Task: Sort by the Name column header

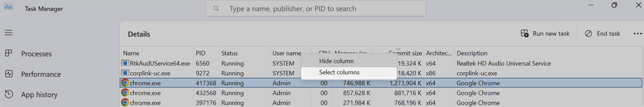Action: coord(131,53)
